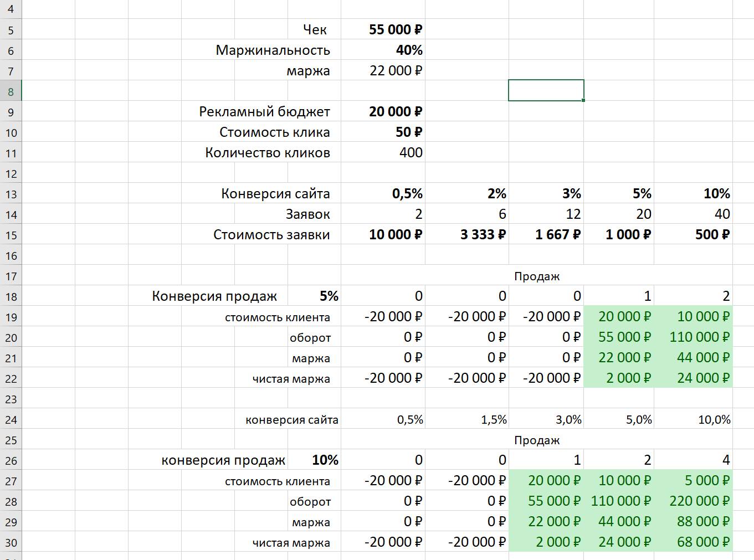Screen dimensions: 754x560
Task: Click row header 24
Action: pos(11,420)
